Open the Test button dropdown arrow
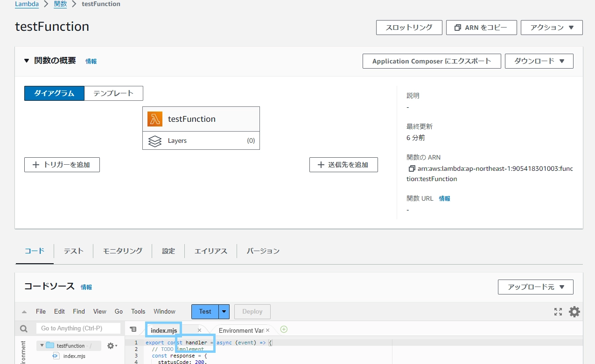Image resolution: width=595 pixels, height=364 pixels. click(224, 311)
